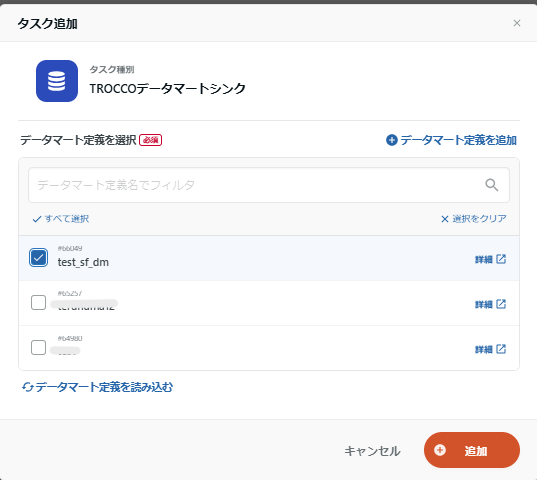Viewport: 537px width, 480px height.
Task: Focus the データマート定義名でフィルタ search field
Action: click(269, 185)
